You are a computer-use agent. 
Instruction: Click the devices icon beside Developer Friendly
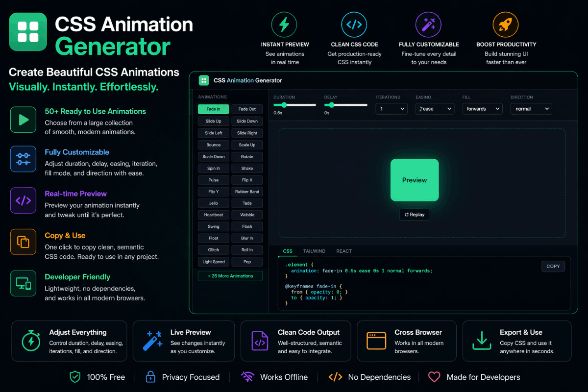click(24, 283)
